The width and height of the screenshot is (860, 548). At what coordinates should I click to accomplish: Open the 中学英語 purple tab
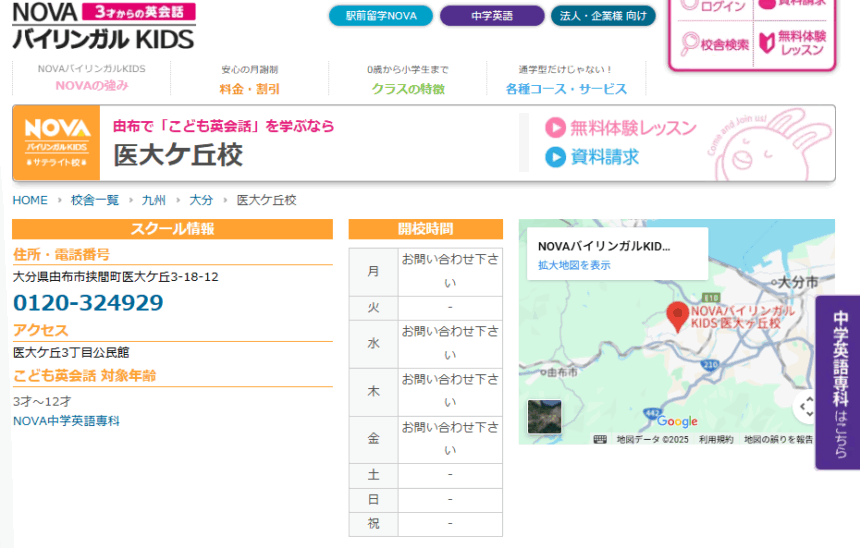tap(492, 16)
